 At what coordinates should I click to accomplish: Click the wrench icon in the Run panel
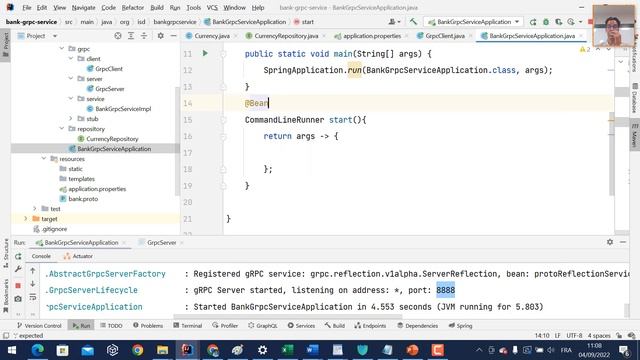18,269
